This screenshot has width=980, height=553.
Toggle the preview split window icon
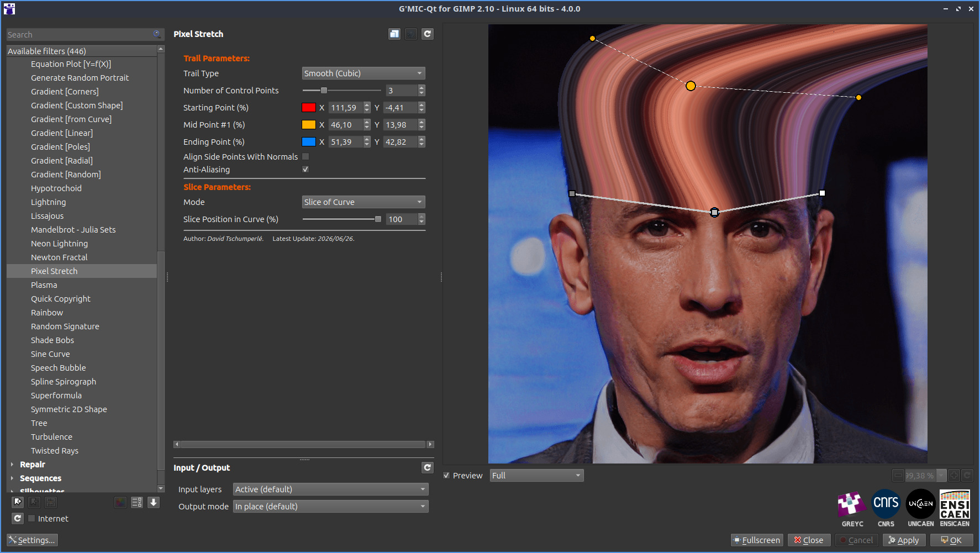point(394,34)
